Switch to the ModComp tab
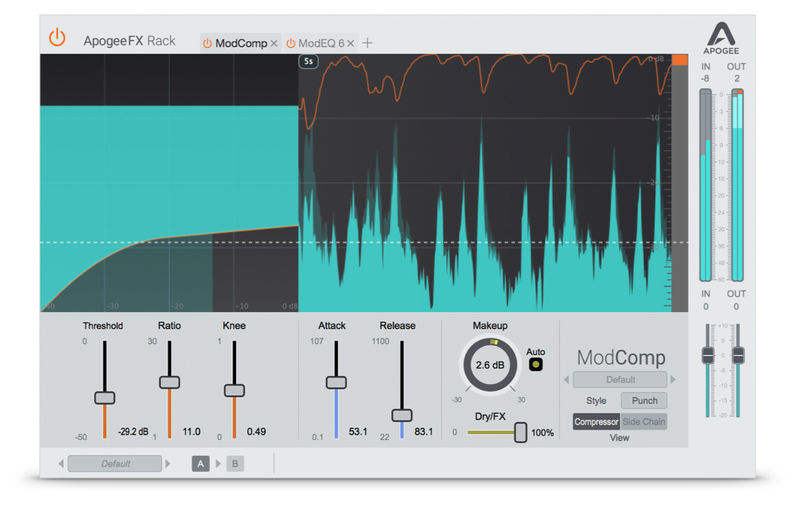Screen dimensions: 800x507 click(x=241, y=43)
